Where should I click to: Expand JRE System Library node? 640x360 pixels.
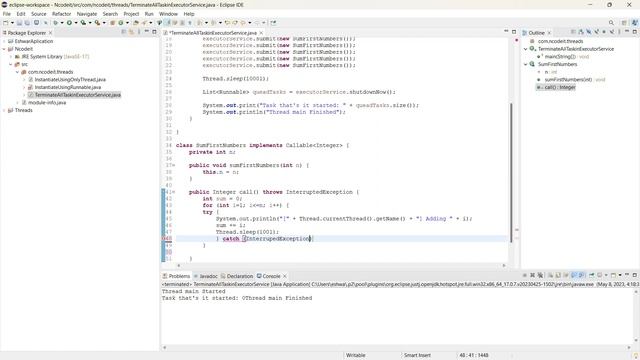pyautogui.click(x=11, y=57)
